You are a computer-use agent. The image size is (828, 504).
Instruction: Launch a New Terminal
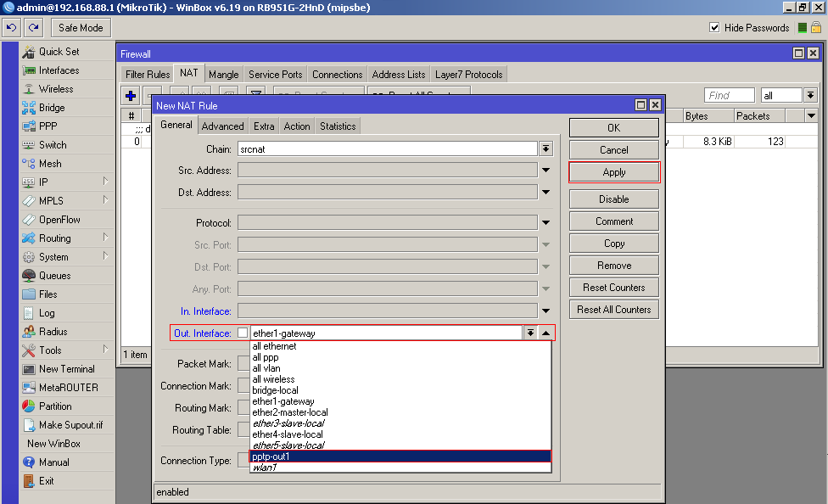[66, 369]
